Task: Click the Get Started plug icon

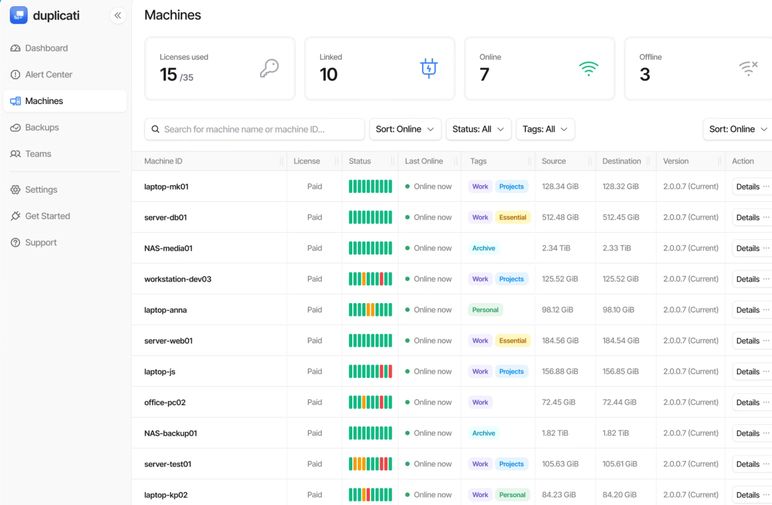Action: (15, 216)
